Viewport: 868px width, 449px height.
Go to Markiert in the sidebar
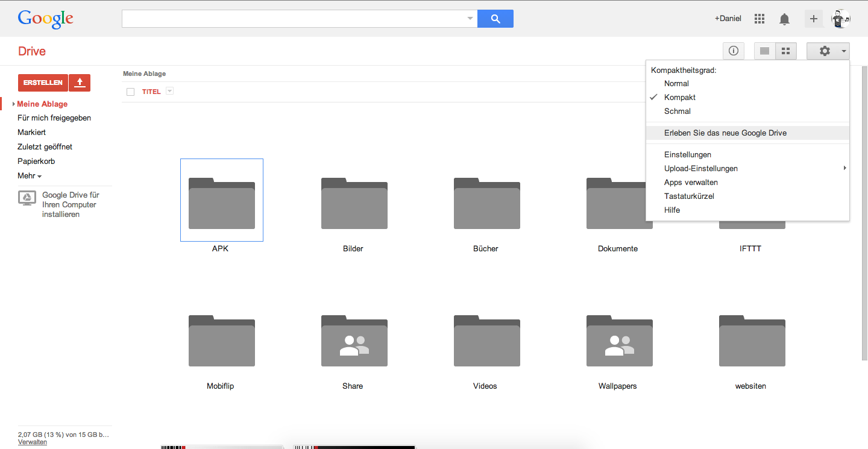pyautogui.click(x=32, y=133)
